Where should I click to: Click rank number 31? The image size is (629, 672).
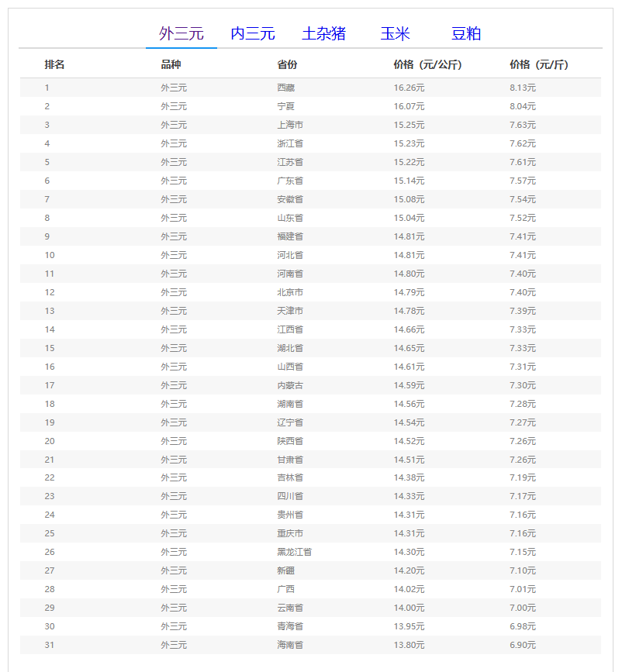(x=50, y=645)
